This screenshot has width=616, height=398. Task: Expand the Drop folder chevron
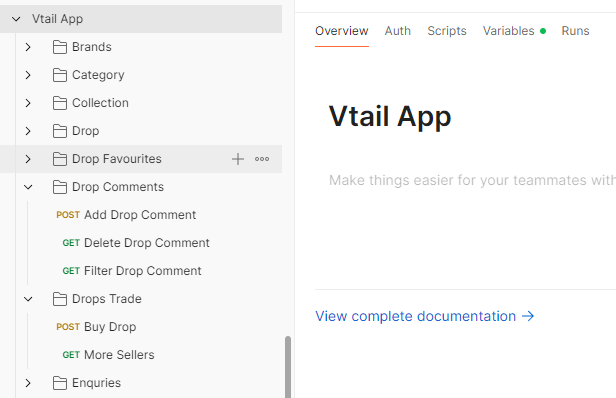[28, 131]
